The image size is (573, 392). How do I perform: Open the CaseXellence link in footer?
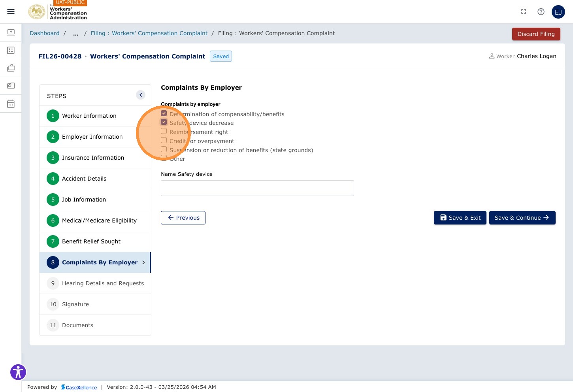click(79, 387)
